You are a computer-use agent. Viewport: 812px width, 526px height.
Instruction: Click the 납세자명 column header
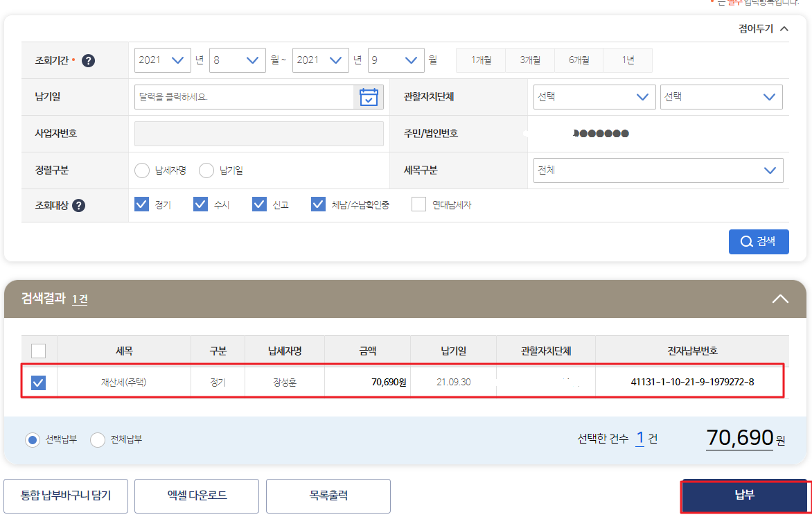tap(285, 351)
